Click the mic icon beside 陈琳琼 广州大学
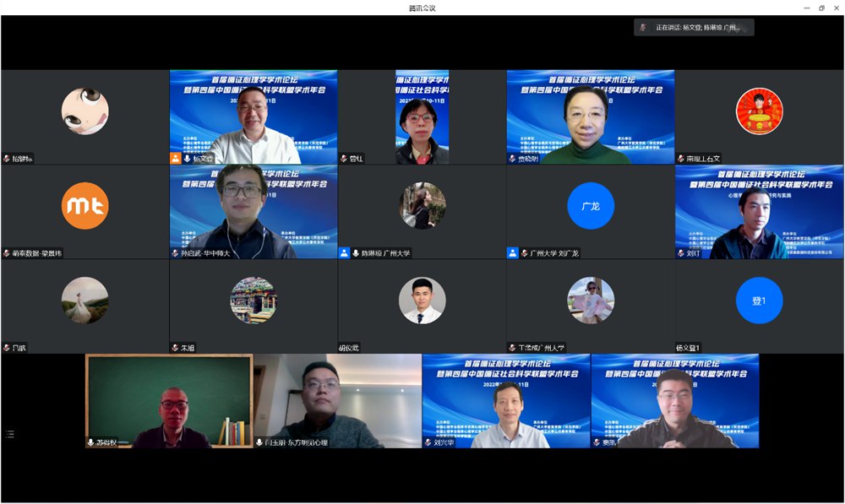 [356, 252]
